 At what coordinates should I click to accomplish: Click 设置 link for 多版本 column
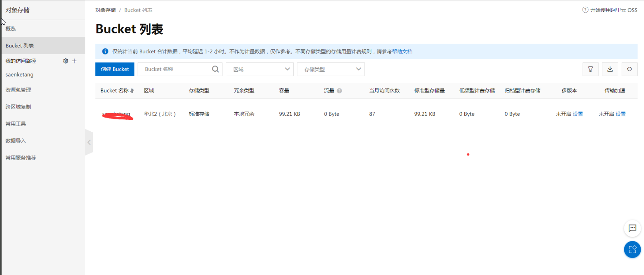point(578,114)
